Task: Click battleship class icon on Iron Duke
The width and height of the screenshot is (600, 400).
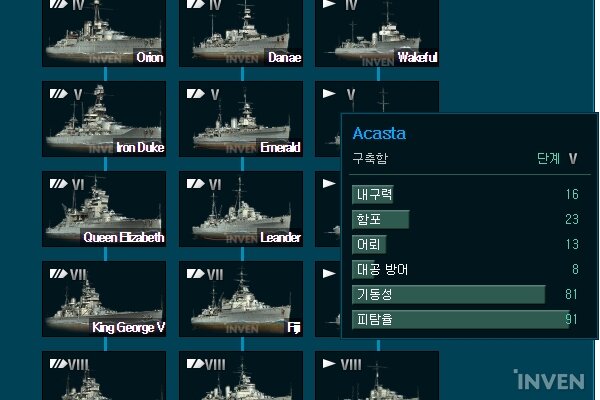Action: pos(59,94)
